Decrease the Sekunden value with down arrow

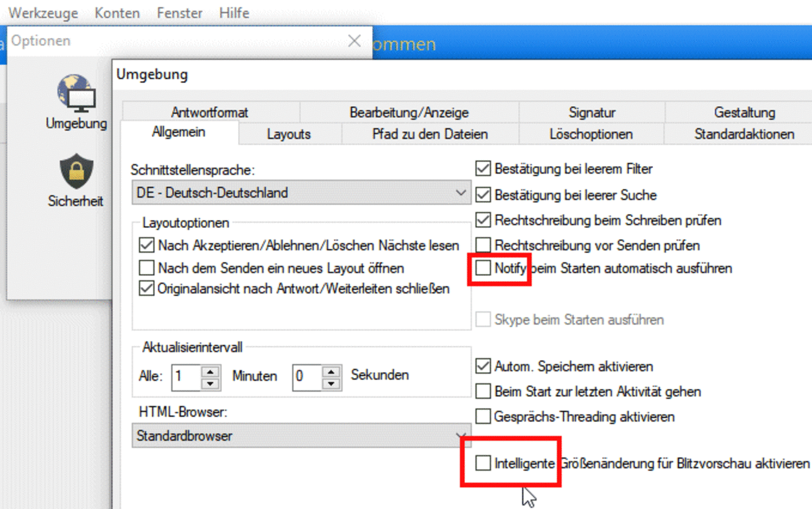[332, 384]
